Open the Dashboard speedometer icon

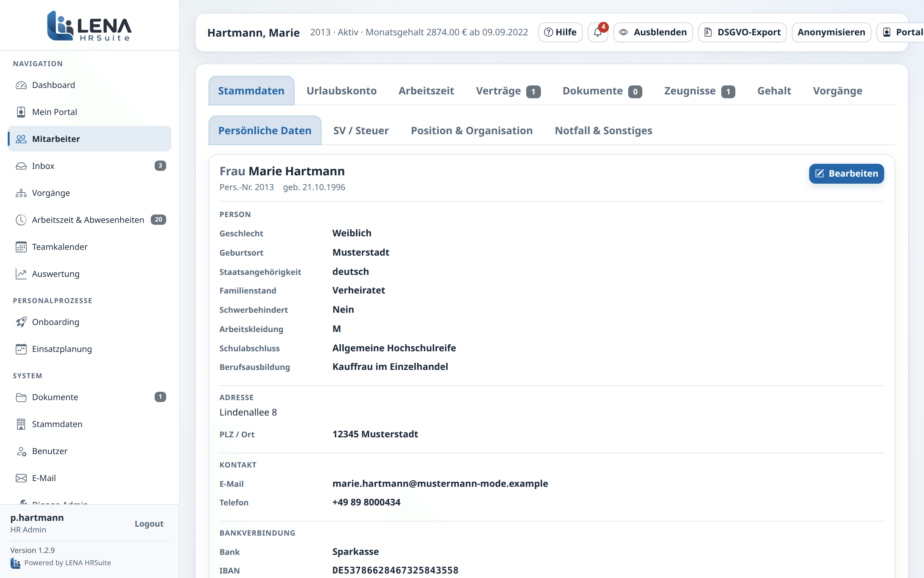[x=21, y=85]
